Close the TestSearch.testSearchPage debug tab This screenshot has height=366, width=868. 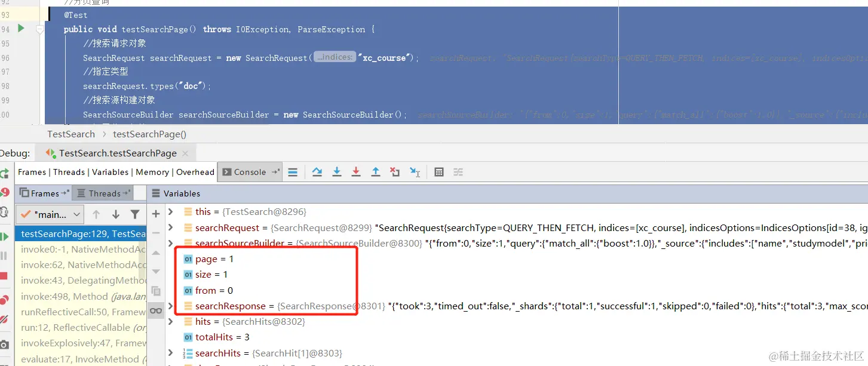point(185,153)
